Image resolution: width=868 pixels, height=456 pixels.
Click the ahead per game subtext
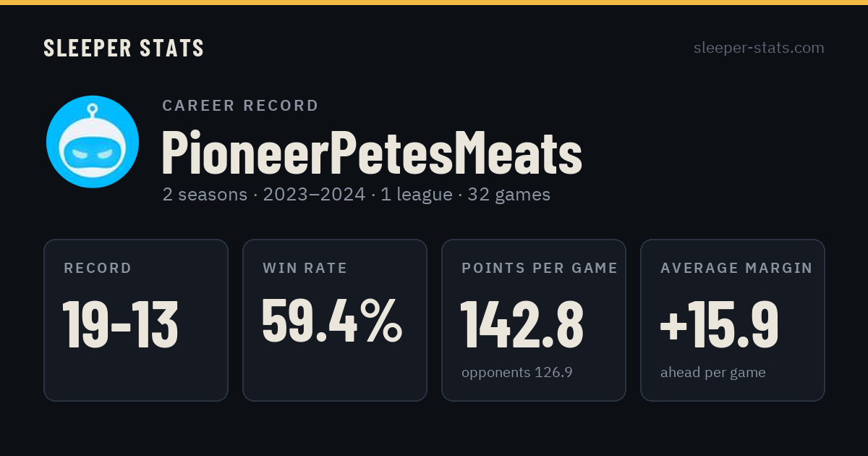tap(713, 373)
